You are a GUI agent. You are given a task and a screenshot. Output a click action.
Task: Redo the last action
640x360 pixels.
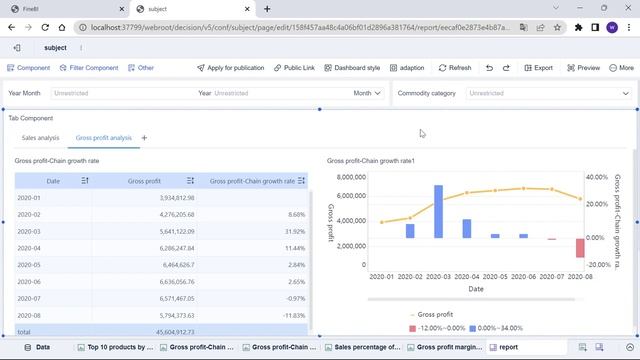tap(506, 68)
